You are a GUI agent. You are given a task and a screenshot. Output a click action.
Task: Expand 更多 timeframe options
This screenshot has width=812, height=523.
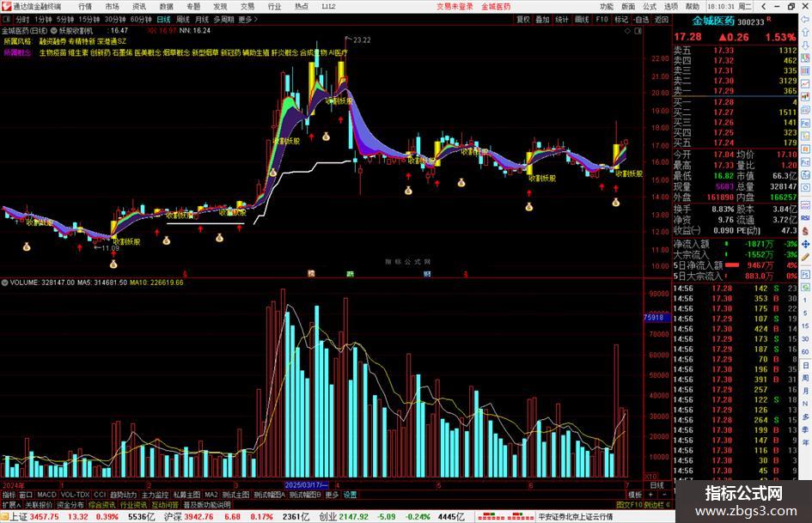248,20
